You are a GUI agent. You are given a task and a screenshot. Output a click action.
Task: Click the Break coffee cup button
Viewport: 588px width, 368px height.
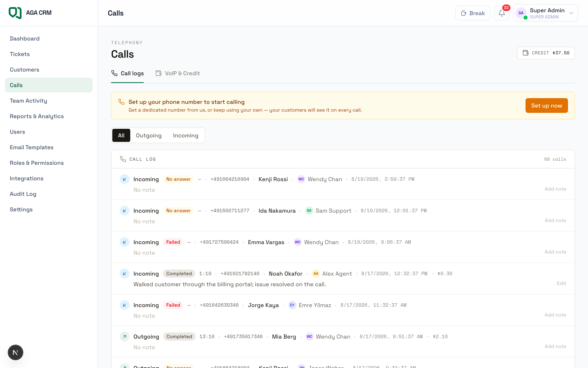pyautogui.click(x=473, y=13)
